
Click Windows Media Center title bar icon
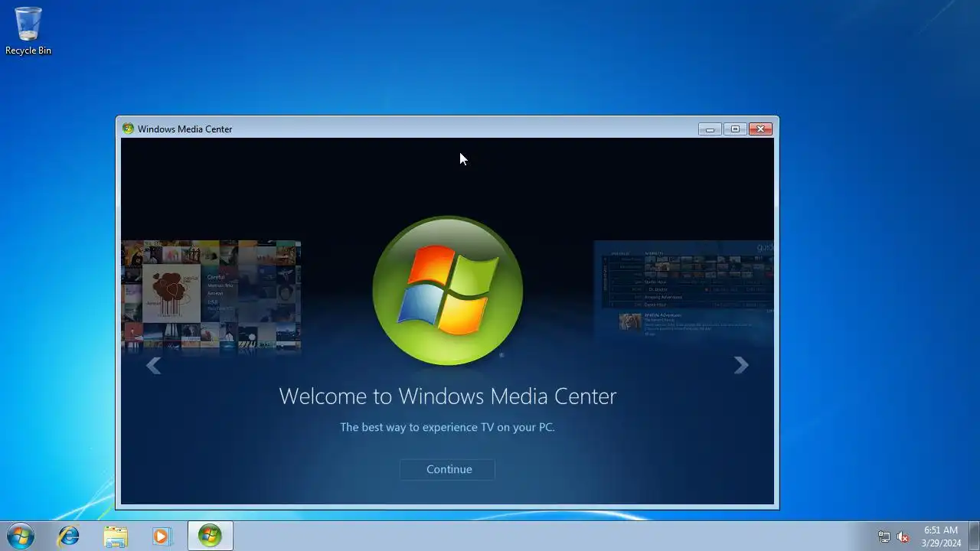pos(128,129)
